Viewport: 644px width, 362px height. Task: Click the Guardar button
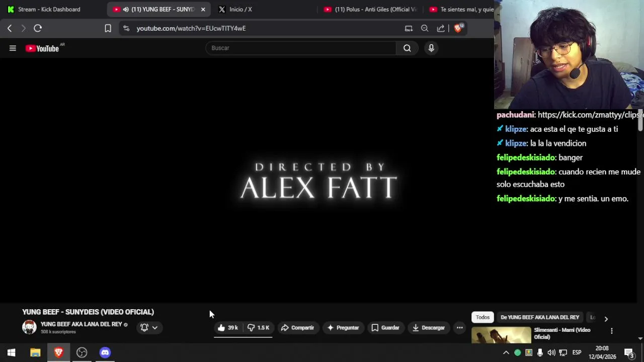click(385, 328)
